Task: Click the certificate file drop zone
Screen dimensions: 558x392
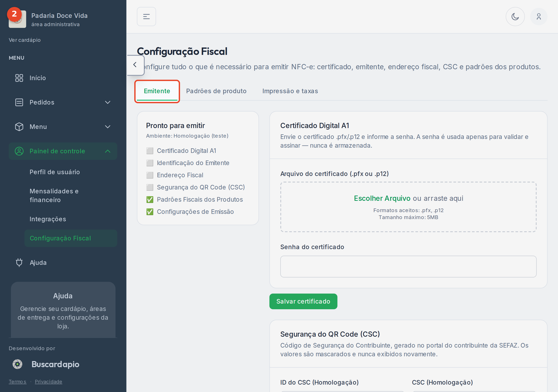Action: pos(408,207)
